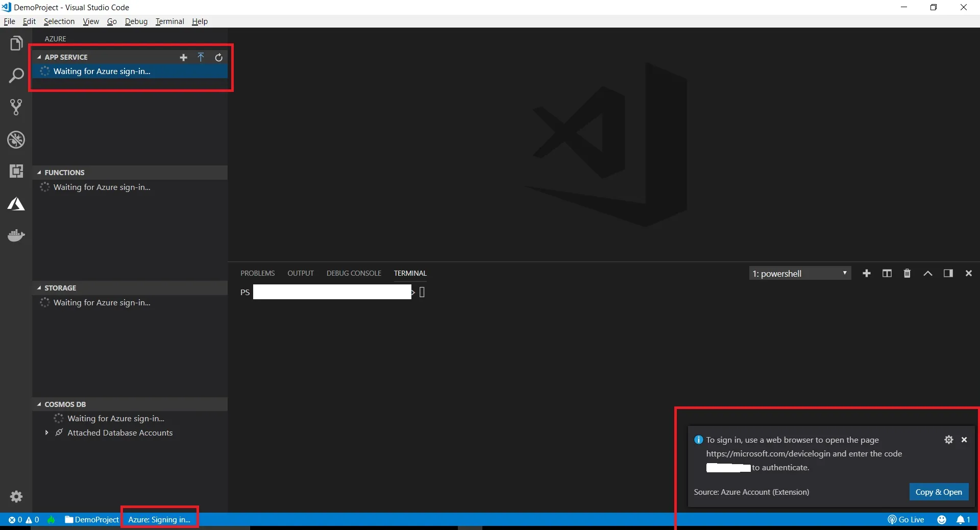Select App Service waiting for sign-in row
This screenshot has width=980, height=530.
(130, 71)
